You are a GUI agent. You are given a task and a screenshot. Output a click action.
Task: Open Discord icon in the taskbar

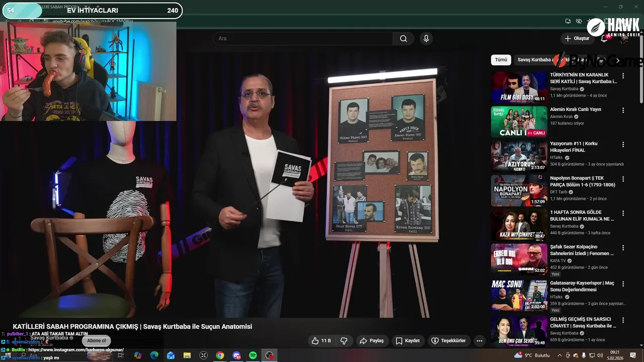click(x=236, y=355)
